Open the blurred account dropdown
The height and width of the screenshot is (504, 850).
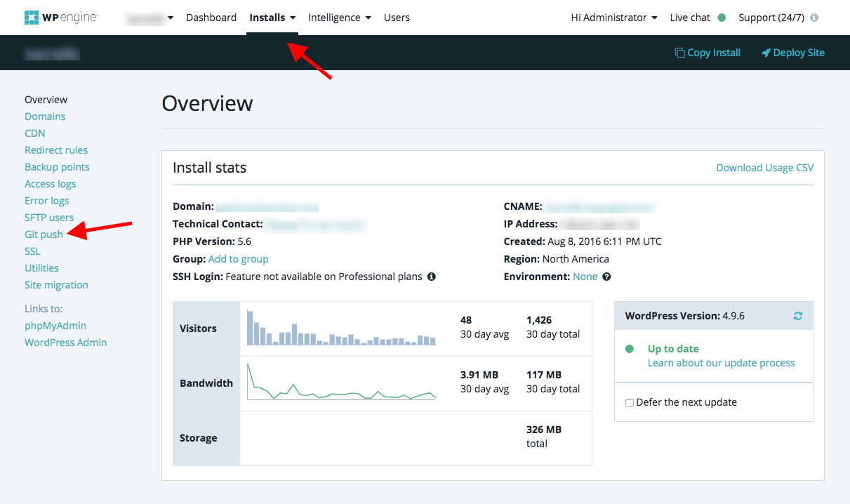coord(149,18)
